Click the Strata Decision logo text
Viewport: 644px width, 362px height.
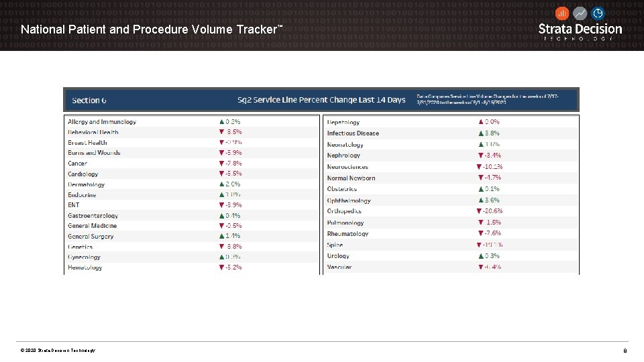pyautogui.click(x=580, y=29)
